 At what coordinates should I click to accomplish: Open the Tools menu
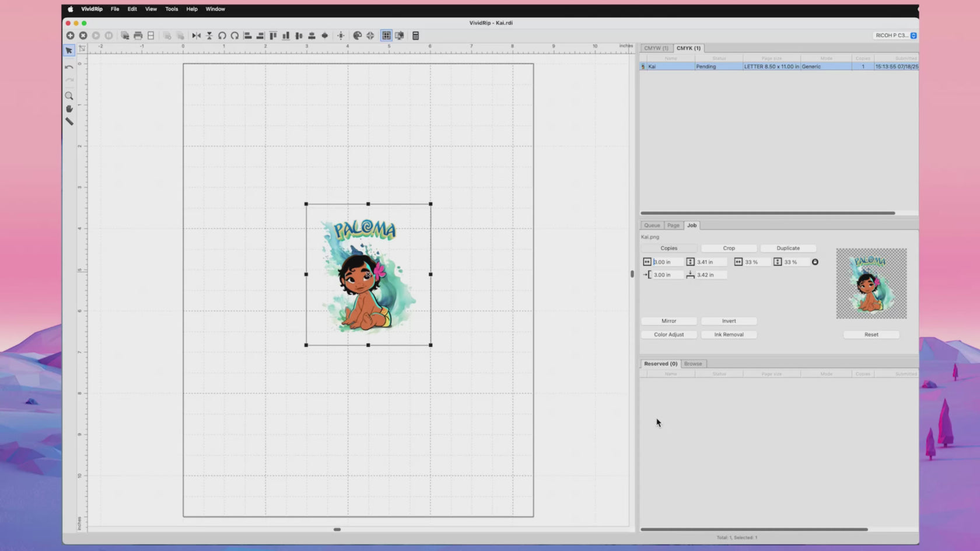(171, 9)
